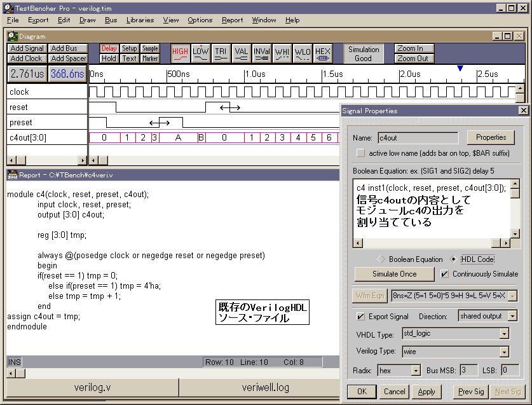The width and height of the screenshot is (532, 405).
Task: Choose the TRI tri-state waveform button
Action: click(221, 53)
